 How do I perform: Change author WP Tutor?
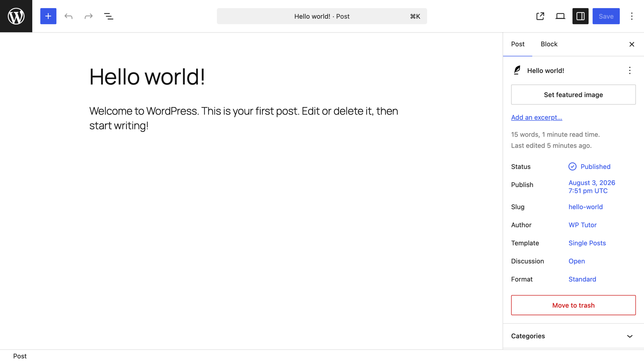click(x=582, y=225)
